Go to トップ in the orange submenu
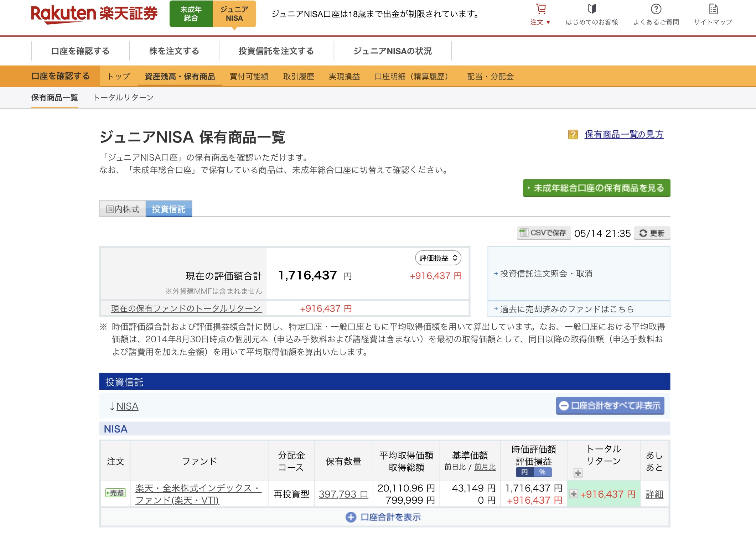Screen dimensions: 756x535 tap(119, 76)
